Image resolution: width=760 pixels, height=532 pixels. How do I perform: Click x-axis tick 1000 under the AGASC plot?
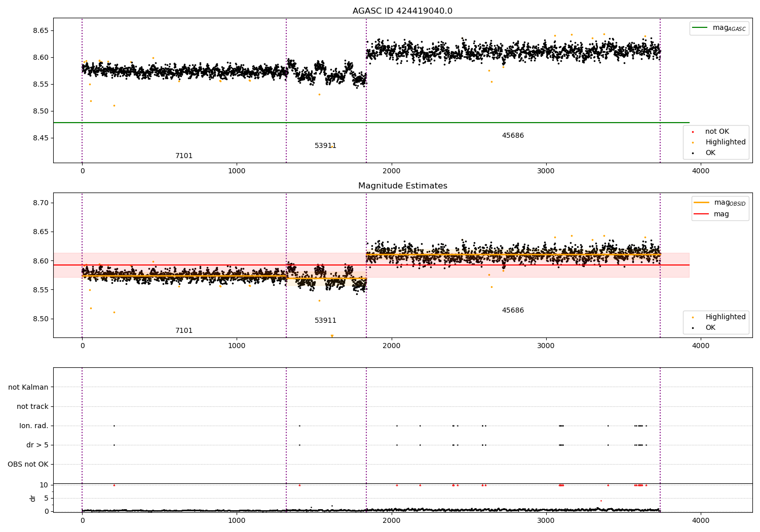click(x=237, y=171)
